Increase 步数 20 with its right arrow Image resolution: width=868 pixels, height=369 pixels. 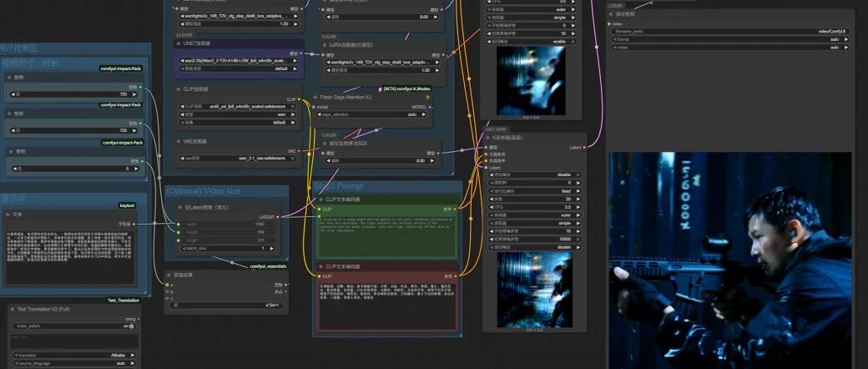point(578,199)
